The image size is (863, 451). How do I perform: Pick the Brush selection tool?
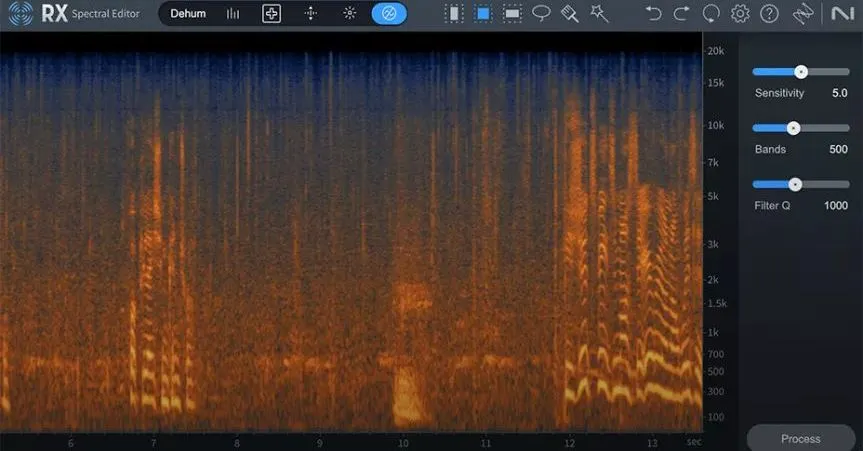(570, 14)
